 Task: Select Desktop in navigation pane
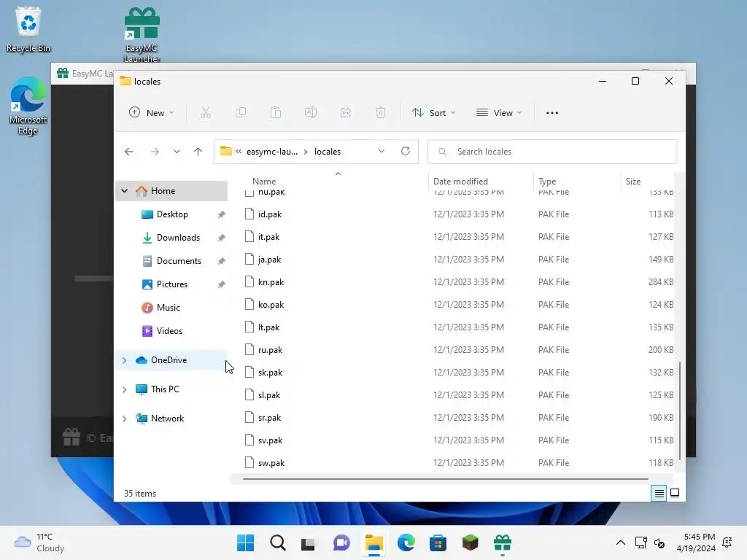[x=172, y=214]
